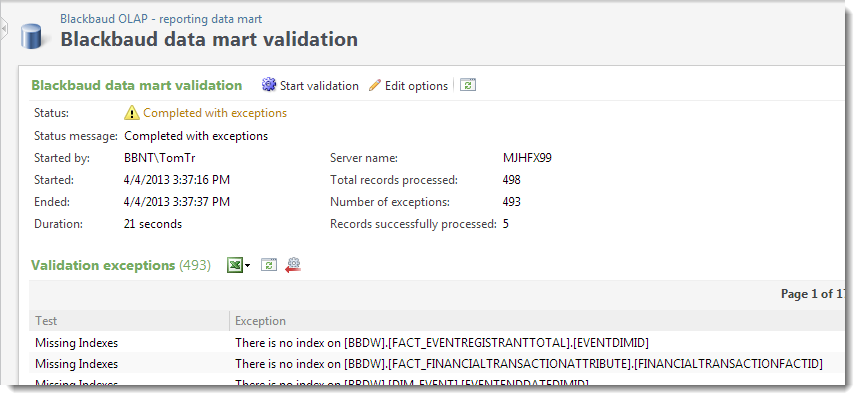This screenshot has height=400, width=860.
Task: Expand the collapsed left navigation panel
Action: pyautogui.click(x=3, y=27)
